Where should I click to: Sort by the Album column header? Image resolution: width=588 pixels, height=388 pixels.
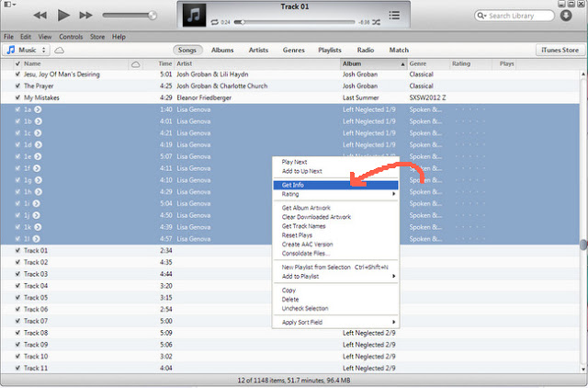point(374,63)
